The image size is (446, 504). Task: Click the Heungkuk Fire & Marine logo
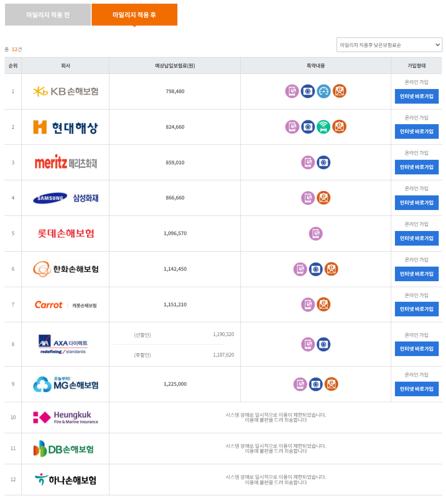point(66,418)
